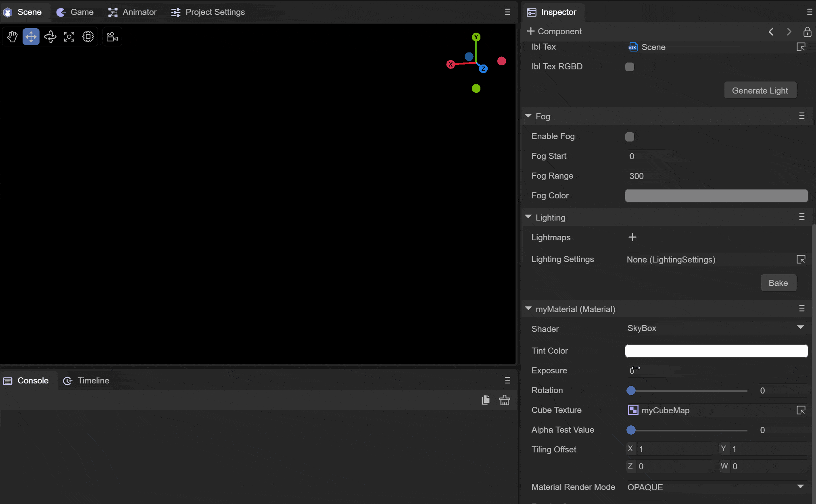This screenshot has height=504, width=816.
Task: Collapse the Fog section
Action: (x=528, y=116)
